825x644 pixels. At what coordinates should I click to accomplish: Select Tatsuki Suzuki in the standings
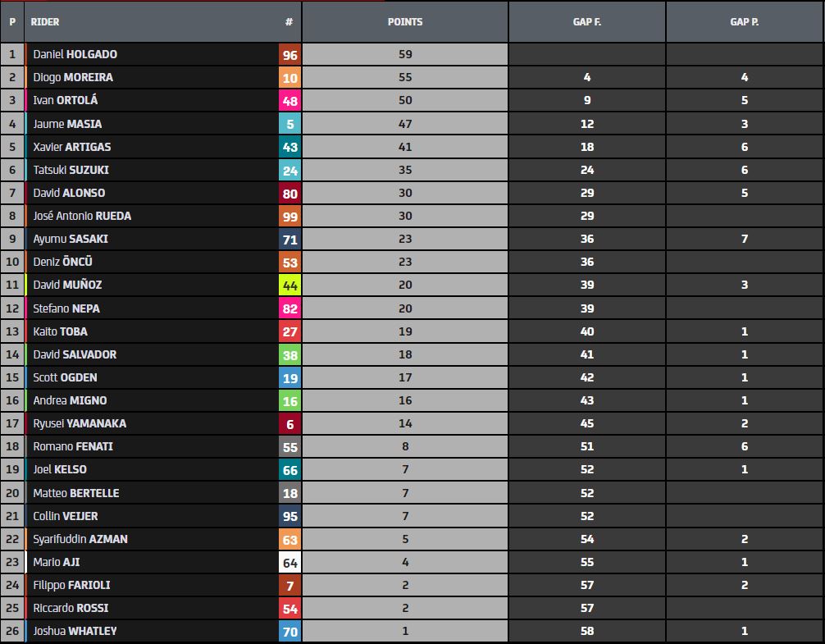click(71, 170)
